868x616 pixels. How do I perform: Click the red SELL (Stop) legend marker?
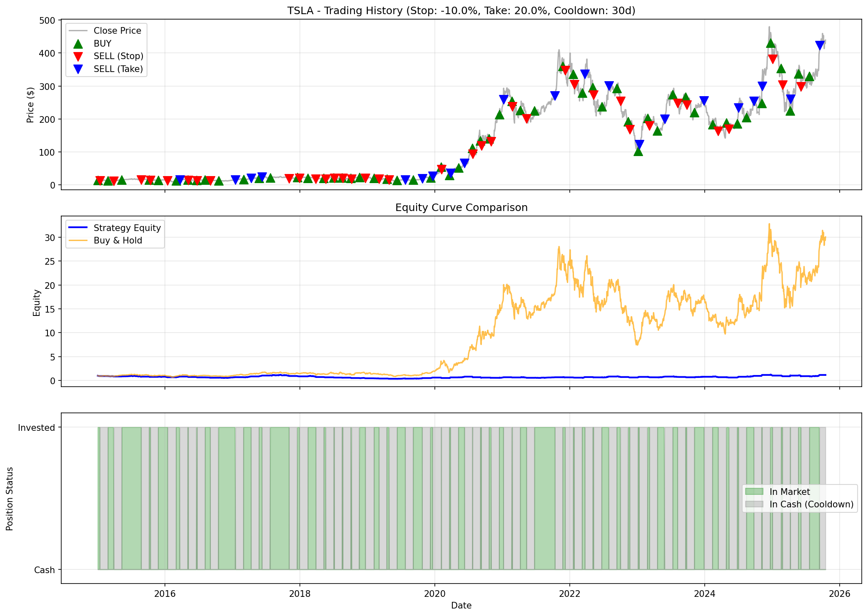point(78,56)
